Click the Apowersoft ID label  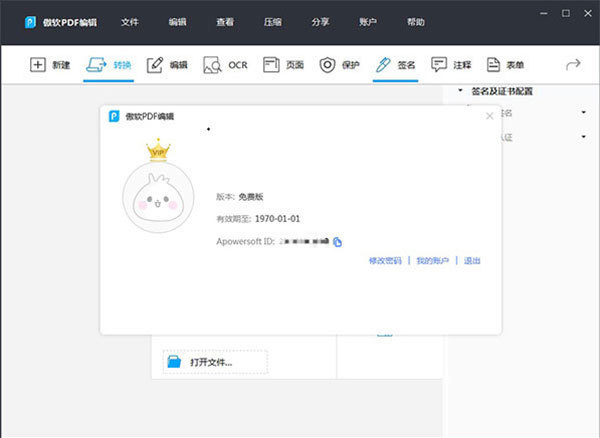point(246,242)
